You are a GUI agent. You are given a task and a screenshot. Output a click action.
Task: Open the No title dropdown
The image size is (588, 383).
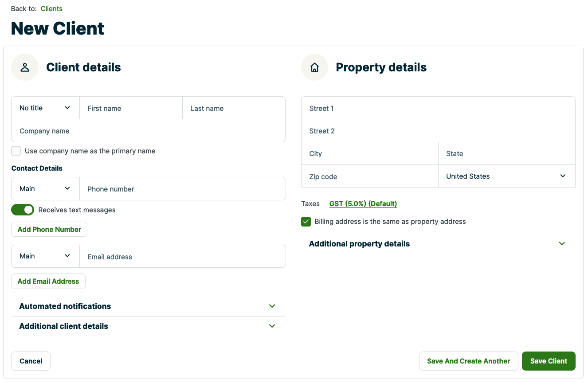click(45, 108)
